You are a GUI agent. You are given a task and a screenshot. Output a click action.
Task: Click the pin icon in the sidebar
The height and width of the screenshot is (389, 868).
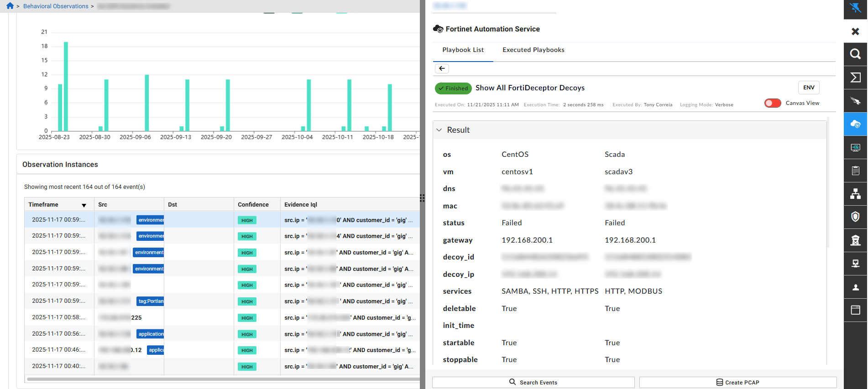(855, 8)
